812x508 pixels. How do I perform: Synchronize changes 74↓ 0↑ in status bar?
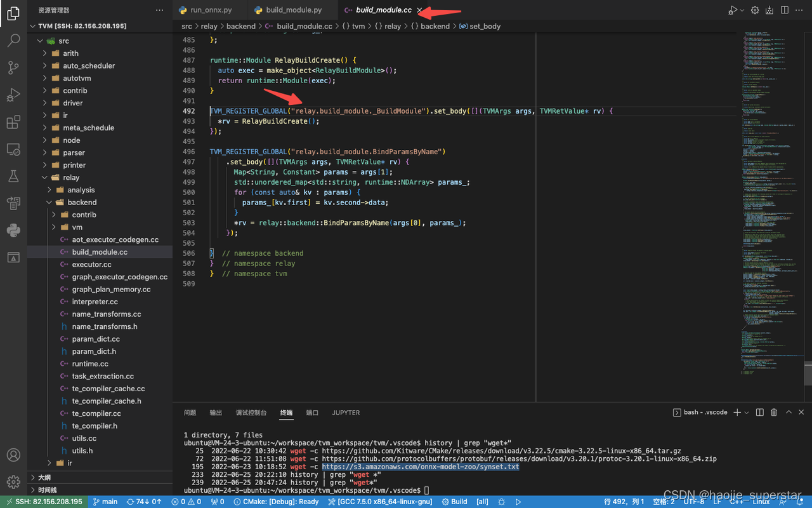click(144, 502)
